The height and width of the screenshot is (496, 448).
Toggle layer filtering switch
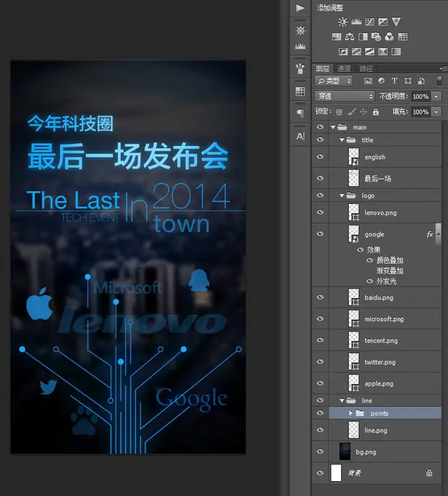439,81
